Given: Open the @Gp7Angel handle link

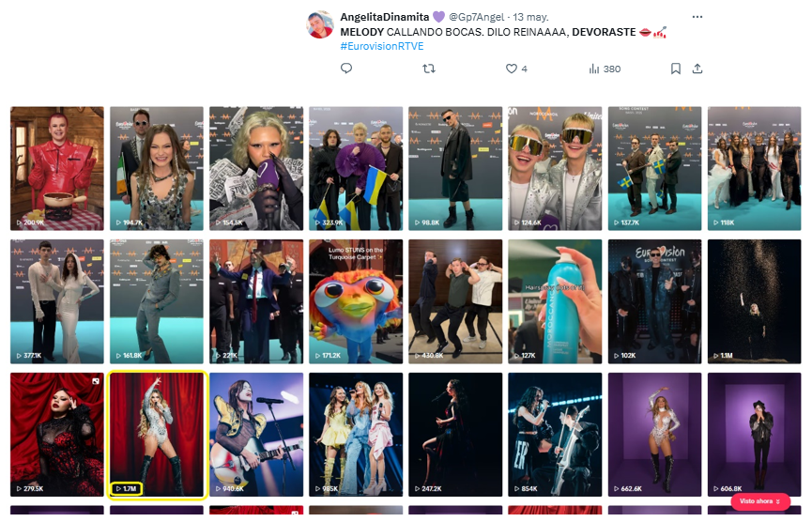Looking at the screenshot, I should [x=477, y=17].
